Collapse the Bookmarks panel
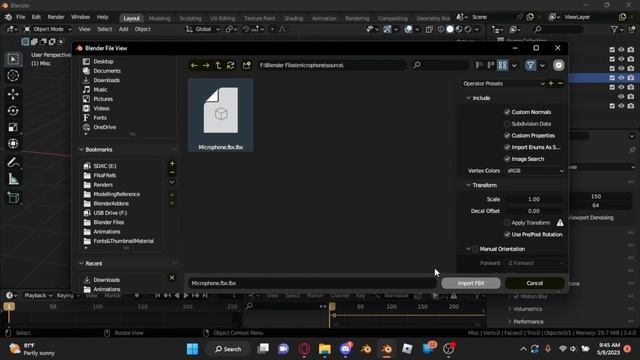 [81, 150]
